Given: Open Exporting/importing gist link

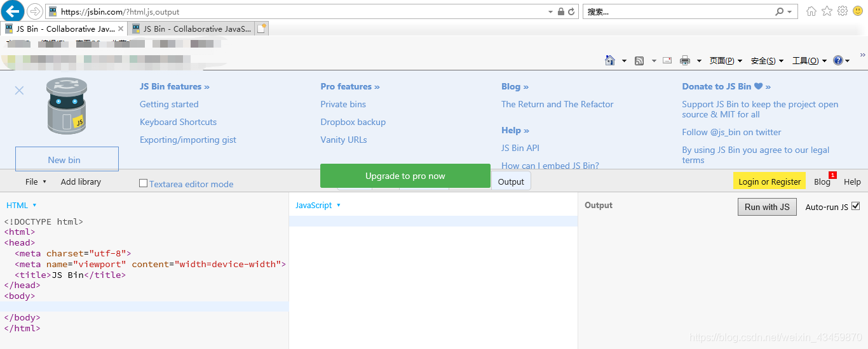Looking at the screenshot, I should tap(188, 140).
